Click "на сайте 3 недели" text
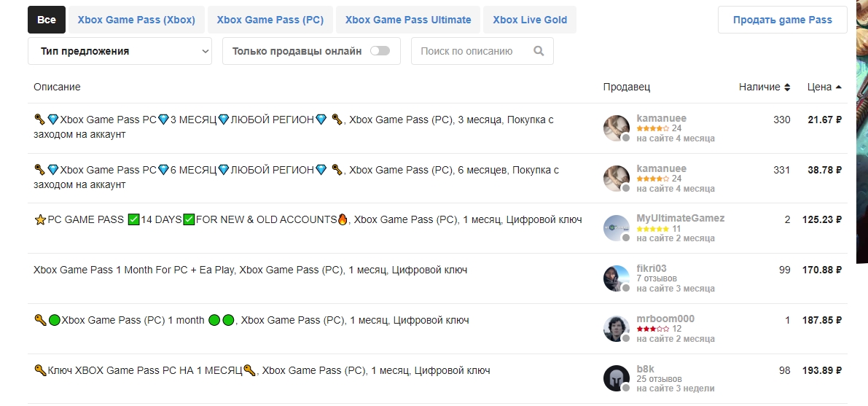 [x=676, y=389]
